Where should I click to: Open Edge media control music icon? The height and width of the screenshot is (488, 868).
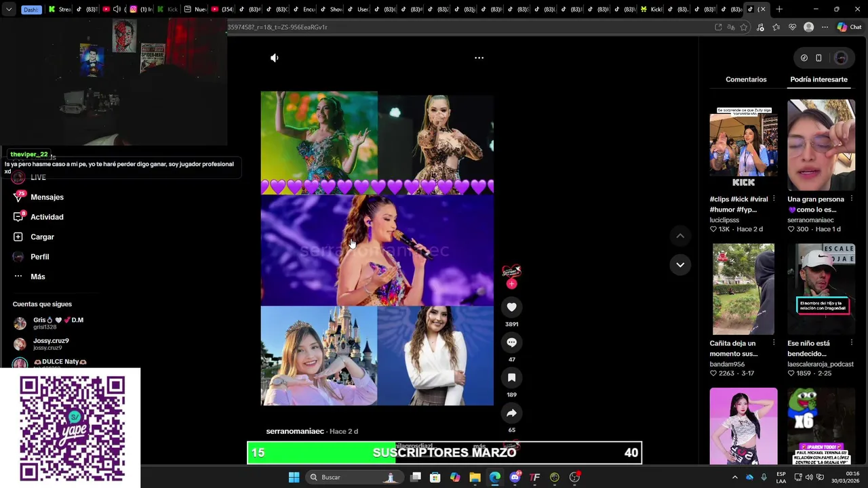tap(760, 27)
